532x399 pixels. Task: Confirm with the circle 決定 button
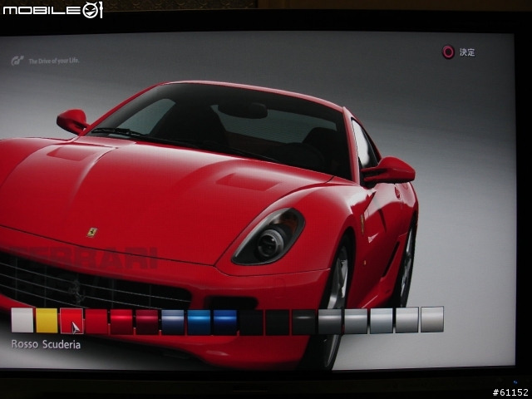[458, 52]
